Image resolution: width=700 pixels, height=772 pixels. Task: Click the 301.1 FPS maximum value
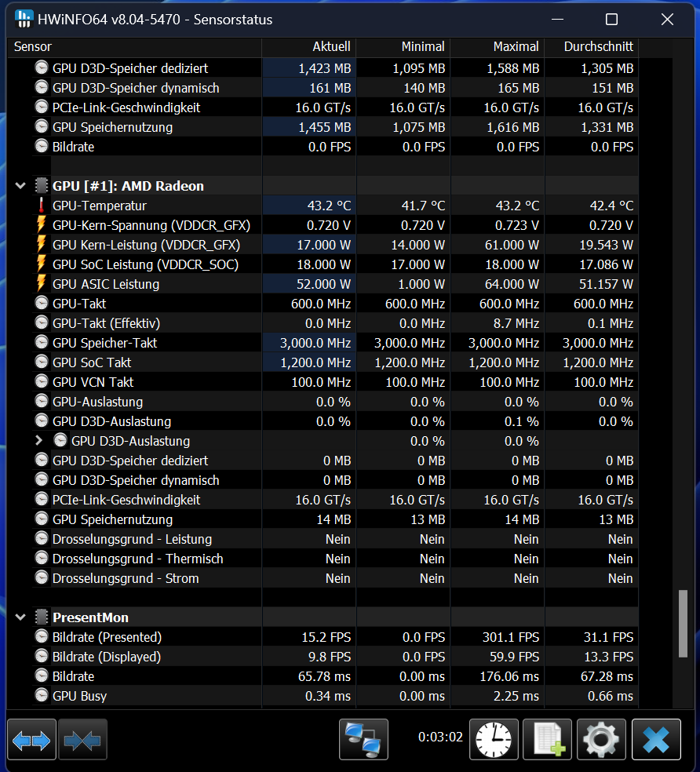[510, 637]
